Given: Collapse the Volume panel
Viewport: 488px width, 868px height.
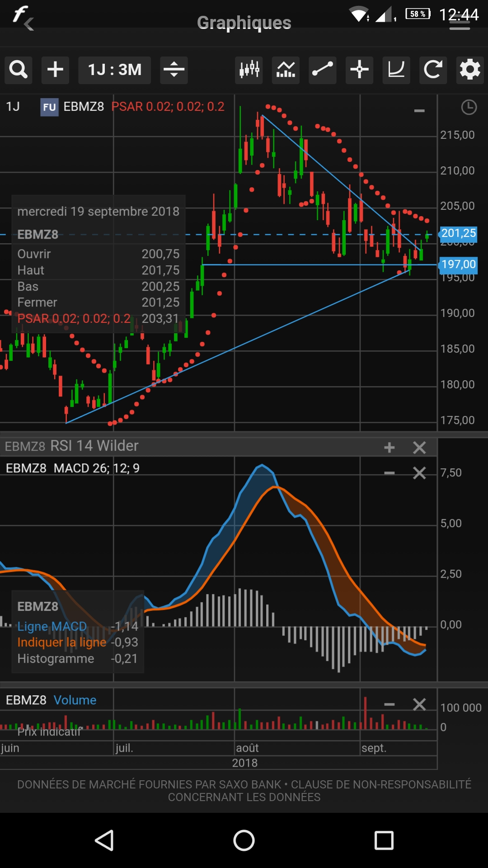Looking at the screenshot, I should (389, 704).
